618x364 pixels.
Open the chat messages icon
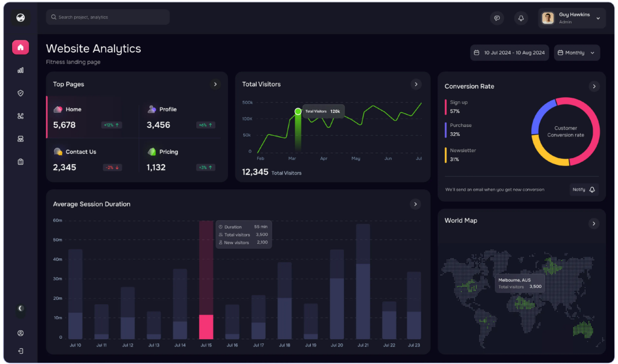497,18
